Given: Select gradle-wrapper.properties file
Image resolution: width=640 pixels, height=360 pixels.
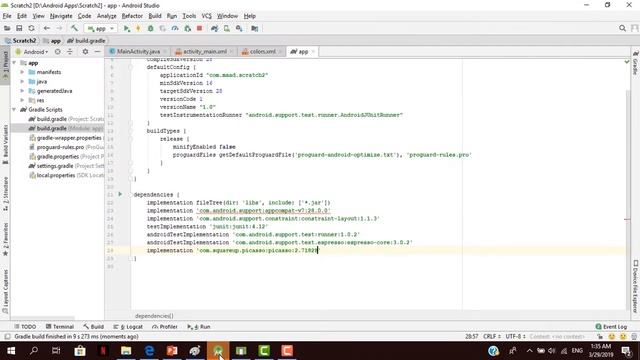Looking at the screenshot, I should click(66, 138).
